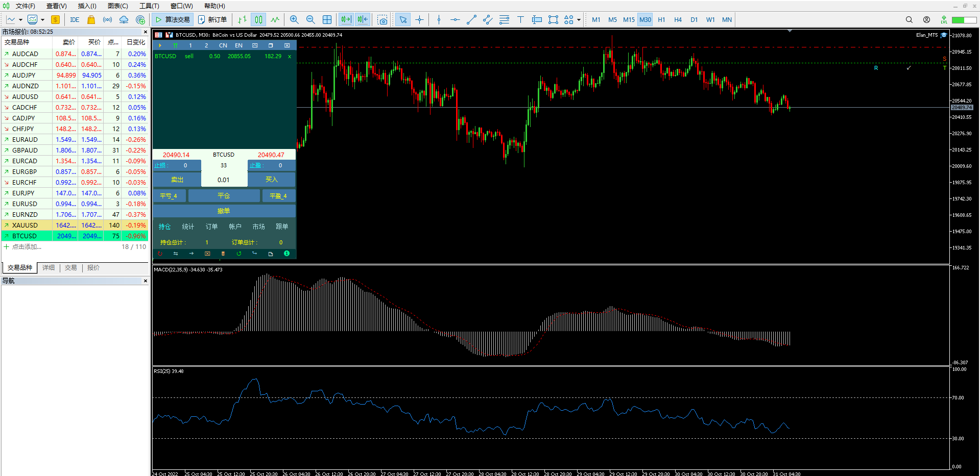Open the indicators list dropdown arrow
The height and width of the screenshot is (476, 980).
point(42,20)
